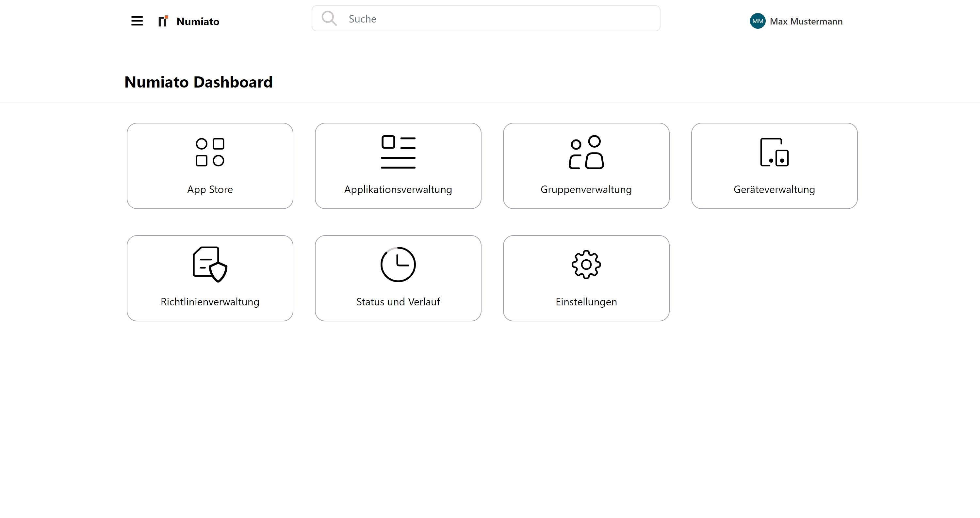Open Applikationsverwaltung label
The height and width of the screenshot is (518, 980).
point(398,189)
